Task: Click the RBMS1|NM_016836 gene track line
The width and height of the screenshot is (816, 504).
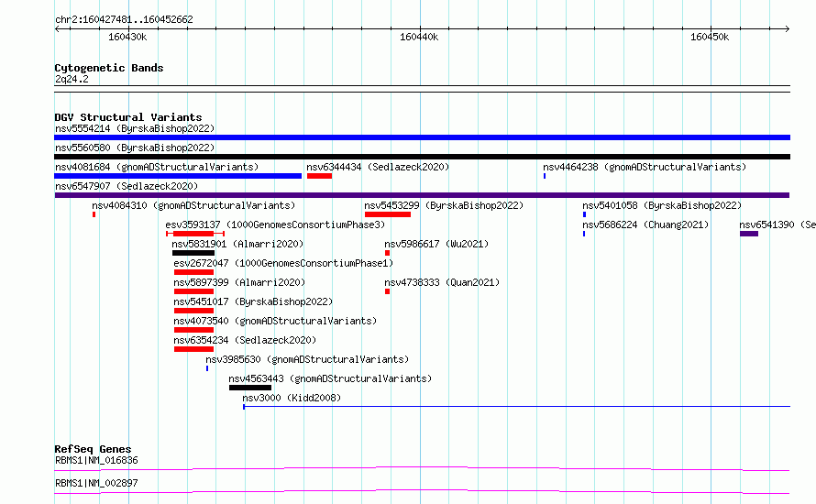Action: tap(422, 468)
